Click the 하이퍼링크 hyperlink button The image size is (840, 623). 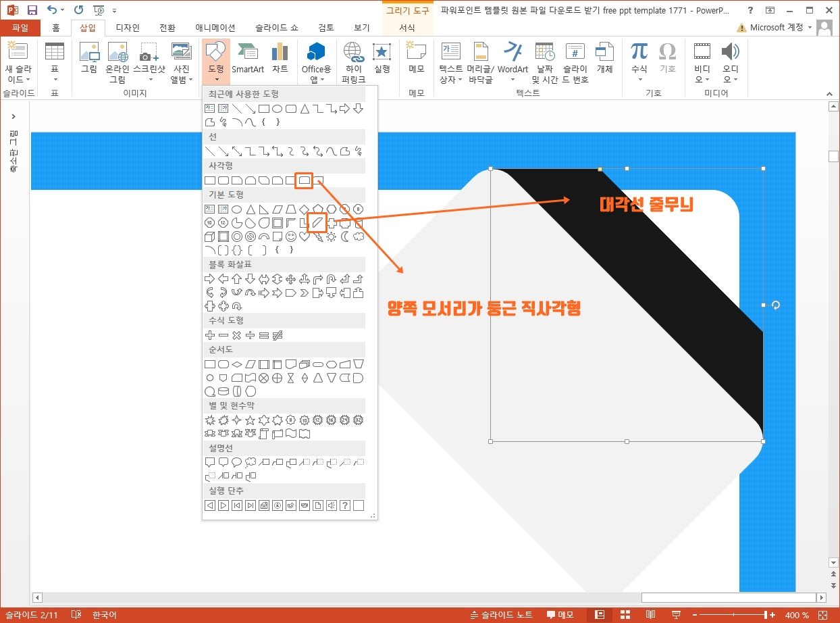pyautogui.click(x=352, y=62)
